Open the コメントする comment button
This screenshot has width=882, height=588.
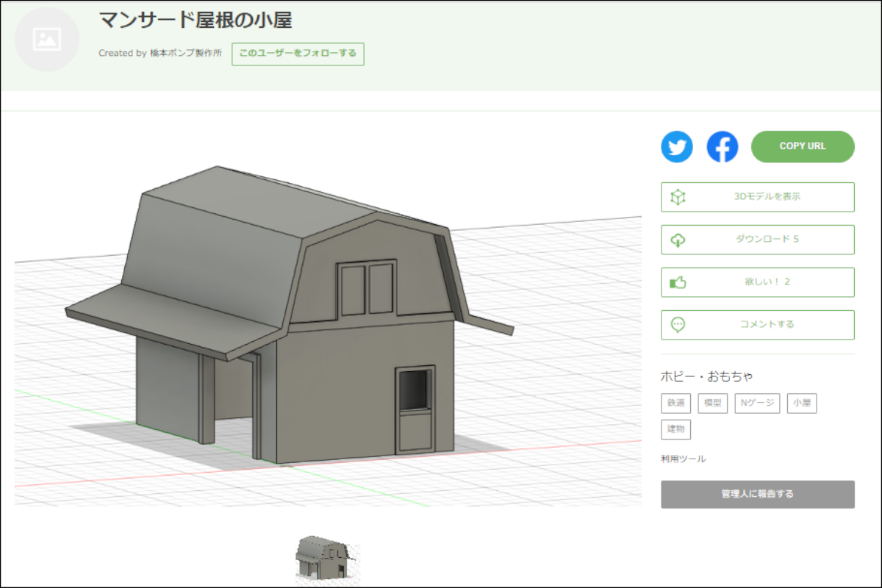758,325
